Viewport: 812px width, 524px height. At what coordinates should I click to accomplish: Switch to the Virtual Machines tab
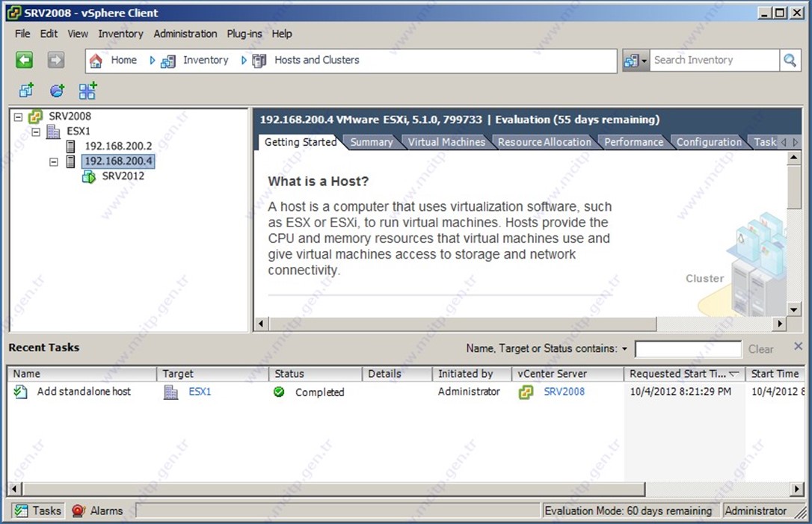[x=446, y=142]
